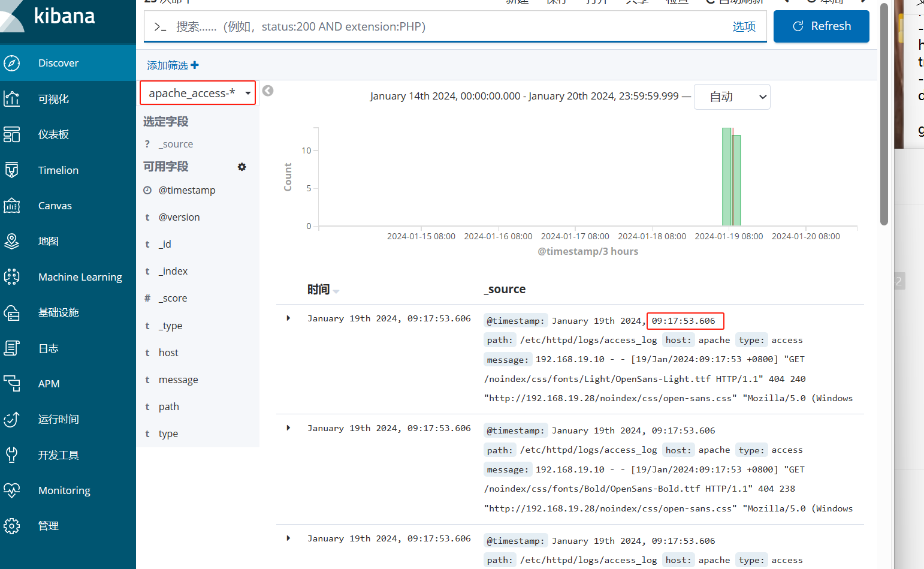This screenshot has height=569, width=924.
Task: Click the _score number type icon
Action: tap(147, 298)
